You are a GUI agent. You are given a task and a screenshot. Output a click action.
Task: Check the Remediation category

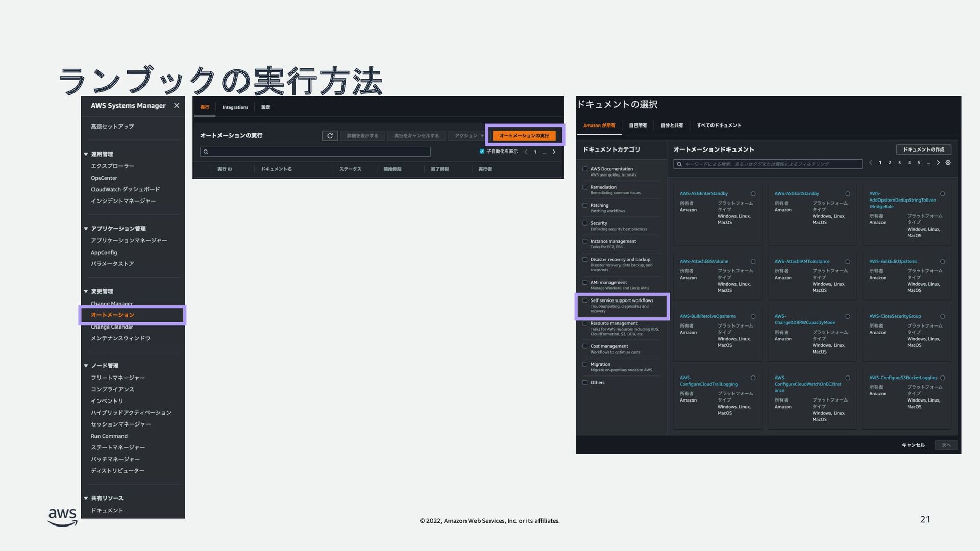tap(585, 187)
